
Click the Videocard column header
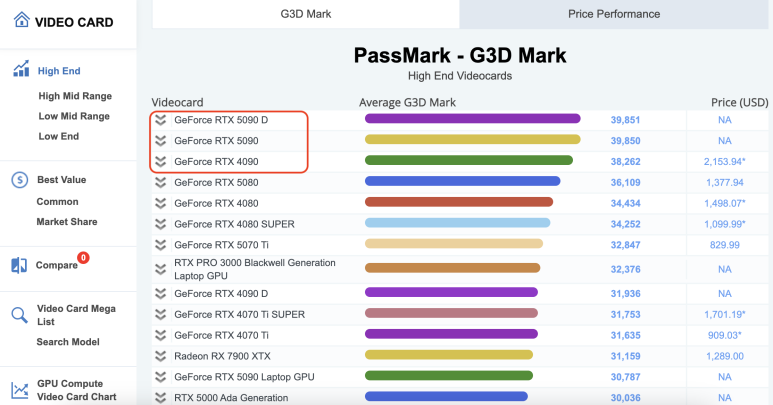coord(177,102)
